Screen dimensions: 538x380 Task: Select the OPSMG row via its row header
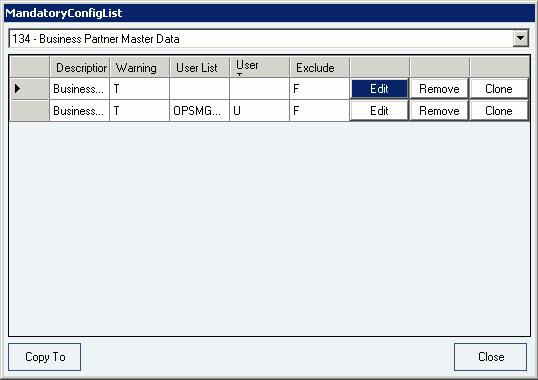[x=30, y=111]
